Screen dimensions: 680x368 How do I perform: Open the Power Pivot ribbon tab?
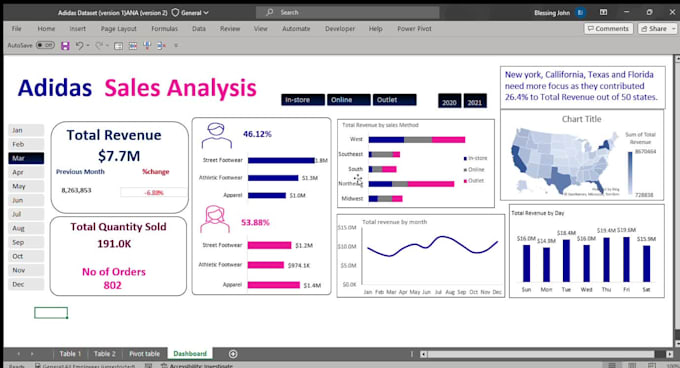click(x=414, y=29)
